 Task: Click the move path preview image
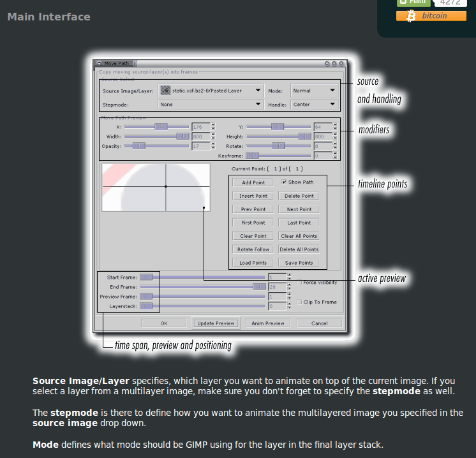tap(156, 188)
